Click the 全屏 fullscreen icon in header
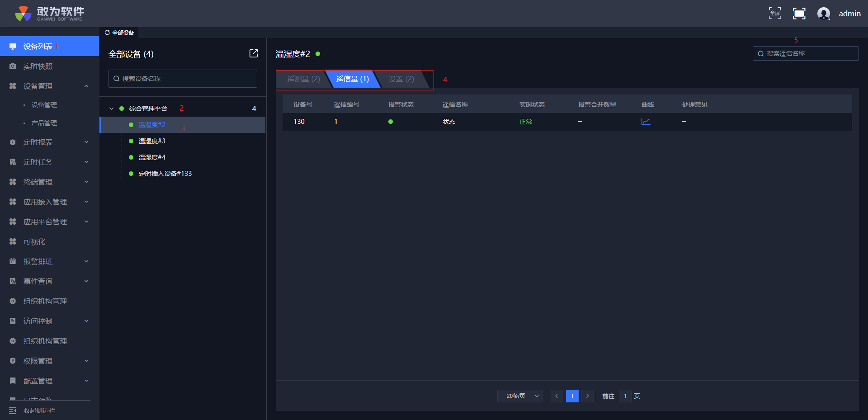This screenshot has height=420, width=868. pos(774,13)
